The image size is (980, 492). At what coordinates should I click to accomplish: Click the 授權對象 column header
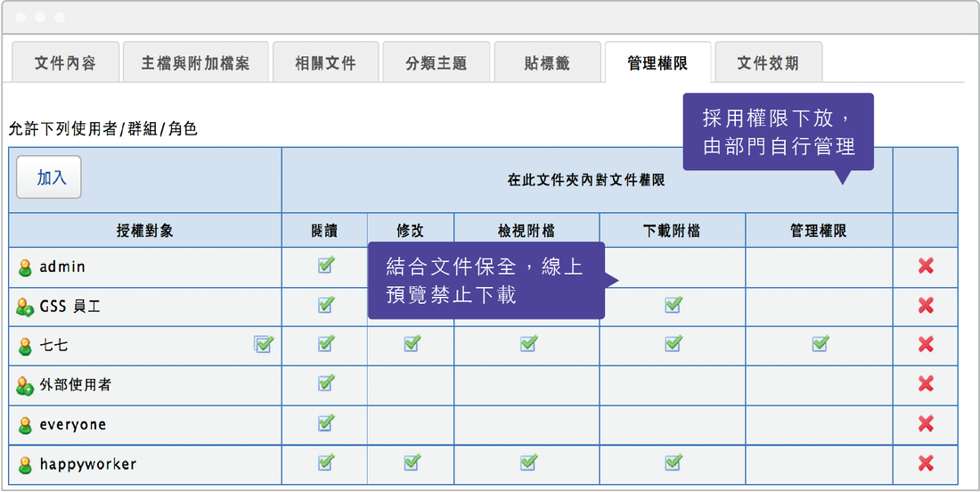click(145, 231)
